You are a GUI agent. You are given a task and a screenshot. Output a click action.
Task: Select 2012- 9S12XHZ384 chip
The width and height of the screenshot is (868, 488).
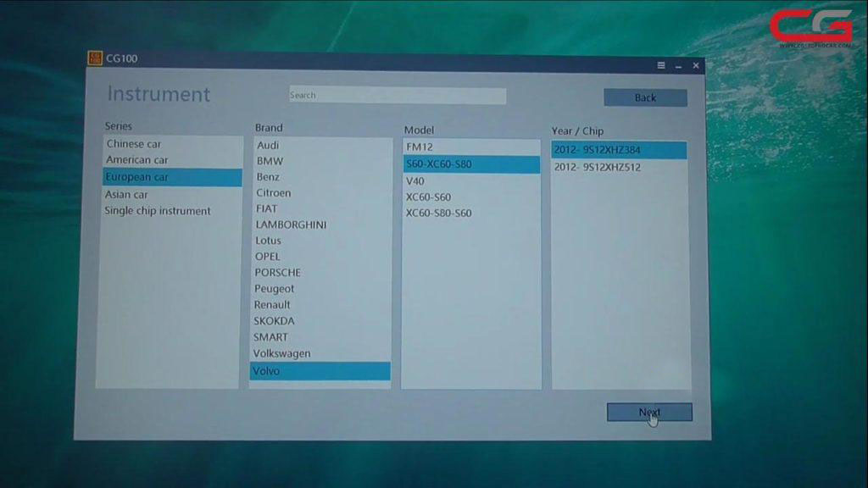point(619,150)
